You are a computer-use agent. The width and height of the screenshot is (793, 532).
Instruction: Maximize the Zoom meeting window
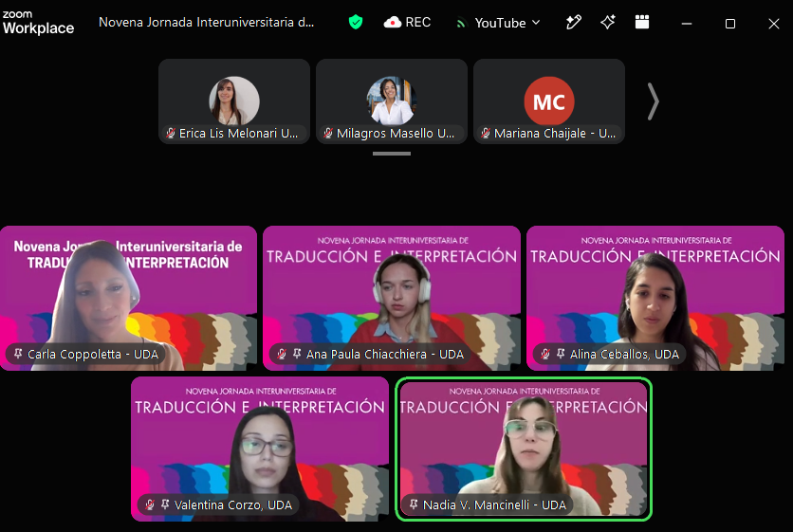click(x=729, y=24)
